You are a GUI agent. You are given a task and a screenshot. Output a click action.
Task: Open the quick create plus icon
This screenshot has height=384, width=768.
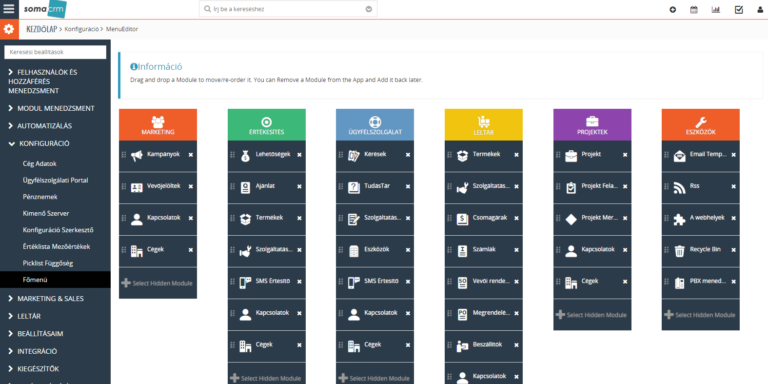[672, 9]
